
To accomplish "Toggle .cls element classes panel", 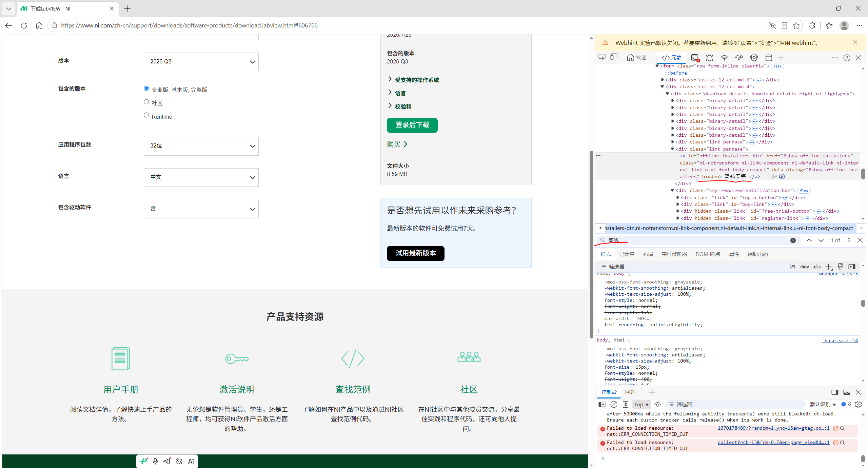I will tap(817, 267).
